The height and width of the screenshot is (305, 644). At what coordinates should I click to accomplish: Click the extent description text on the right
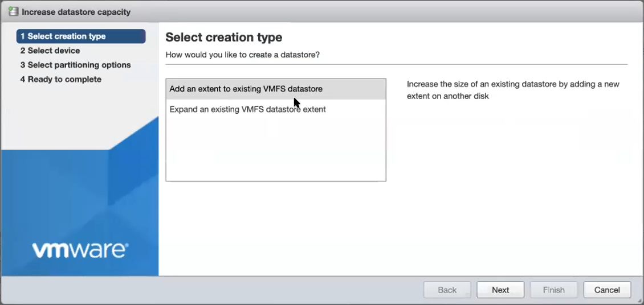pyautogui.click(x=513, y=90)
